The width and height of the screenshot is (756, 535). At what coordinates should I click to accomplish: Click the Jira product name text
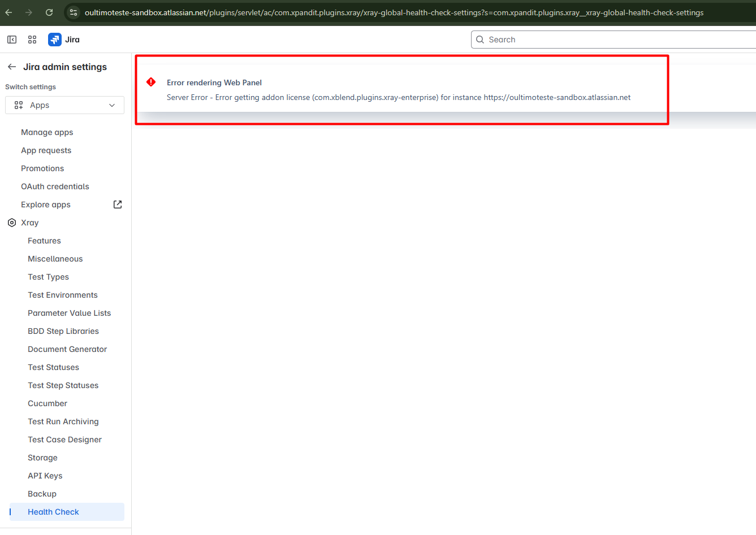pyautogui.click(x=72, y=40)
